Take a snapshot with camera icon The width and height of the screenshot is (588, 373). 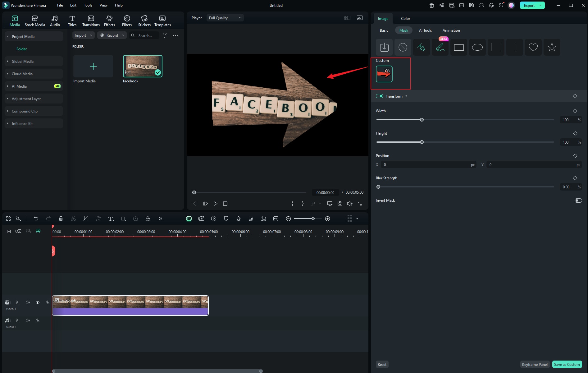(340, 204)
